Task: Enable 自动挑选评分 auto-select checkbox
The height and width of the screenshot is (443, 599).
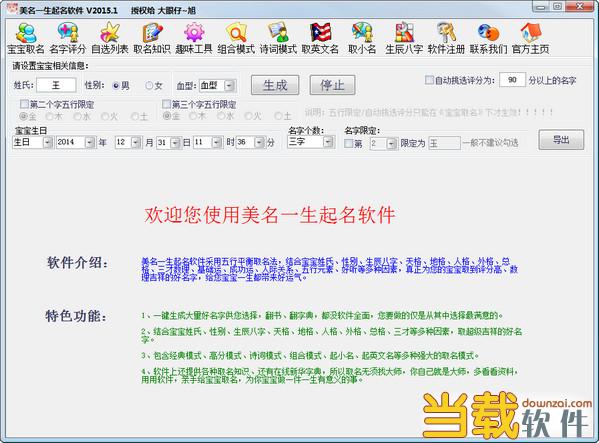Action: (429, 80)
